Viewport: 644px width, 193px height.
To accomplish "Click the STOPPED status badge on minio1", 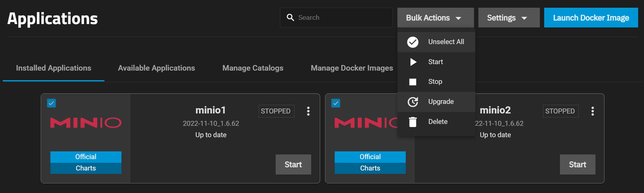I will tap(276, 111).
